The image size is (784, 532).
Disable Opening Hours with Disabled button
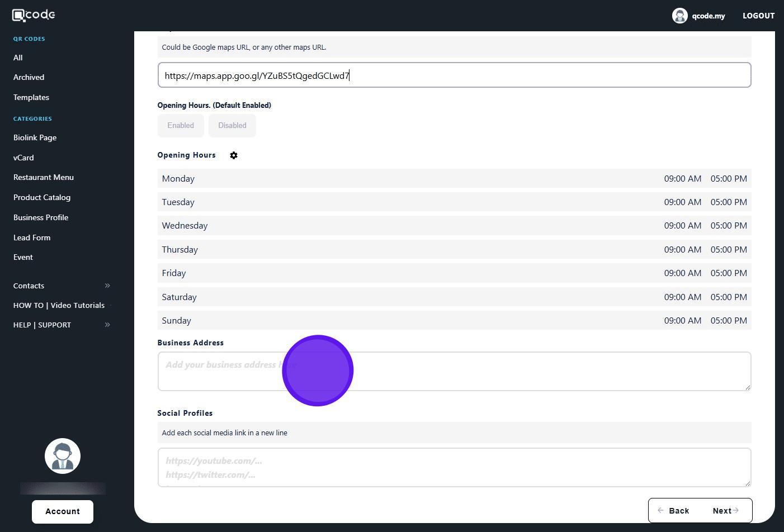click(232, 126)
